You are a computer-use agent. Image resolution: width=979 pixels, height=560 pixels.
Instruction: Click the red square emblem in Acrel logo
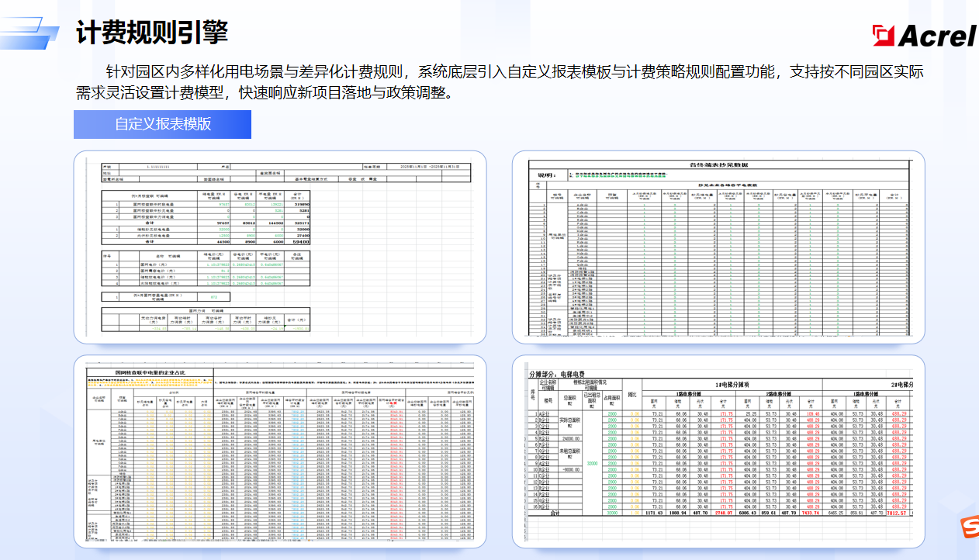pyautogui.click(x=884, y=35)
